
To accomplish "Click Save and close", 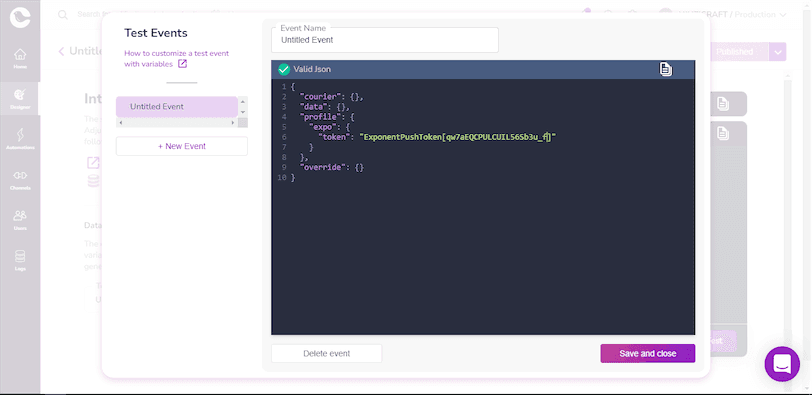I will [648, 354].
